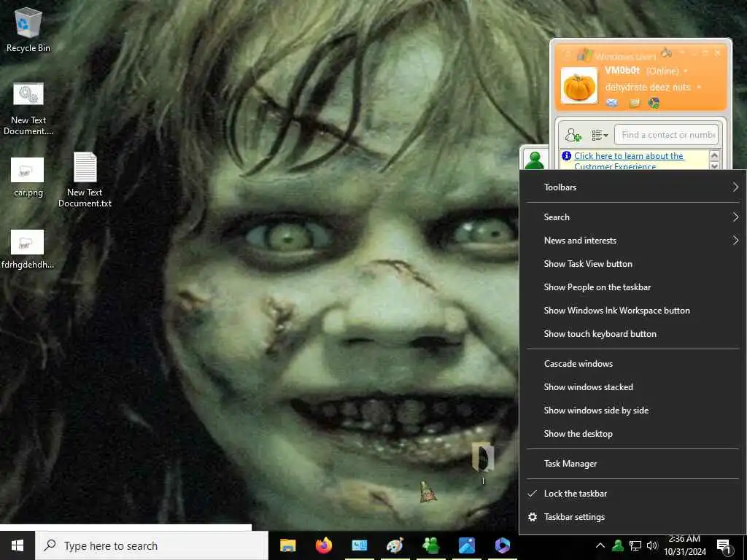Open Task Manager from context menu

[x=633, y=464]
